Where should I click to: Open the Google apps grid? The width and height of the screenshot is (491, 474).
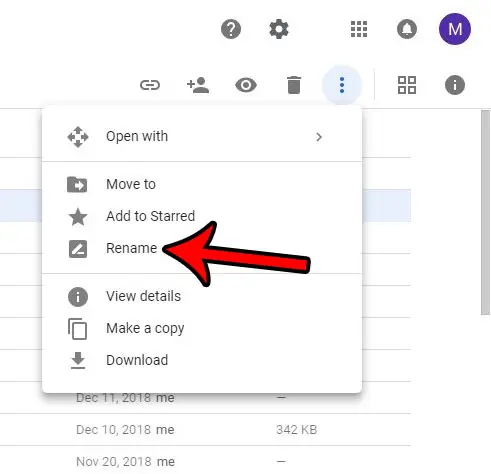pyautogui.click(x=359, y=29)
